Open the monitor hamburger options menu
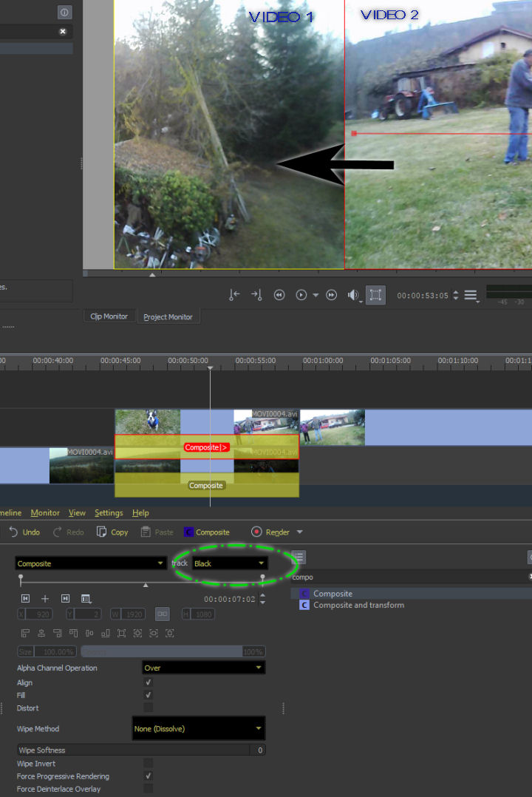 pyautogui.click(x=471, y=295)
